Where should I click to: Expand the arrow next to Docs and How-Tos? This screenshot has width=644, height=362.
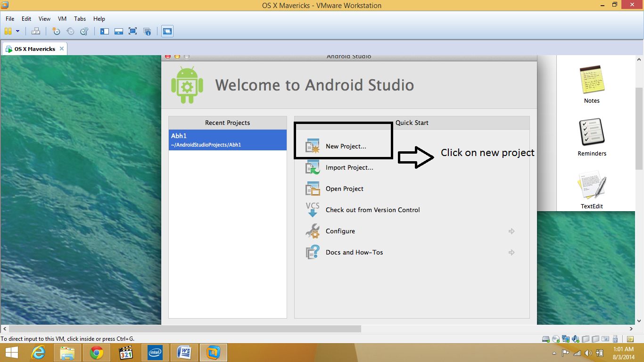coord(512,252)
